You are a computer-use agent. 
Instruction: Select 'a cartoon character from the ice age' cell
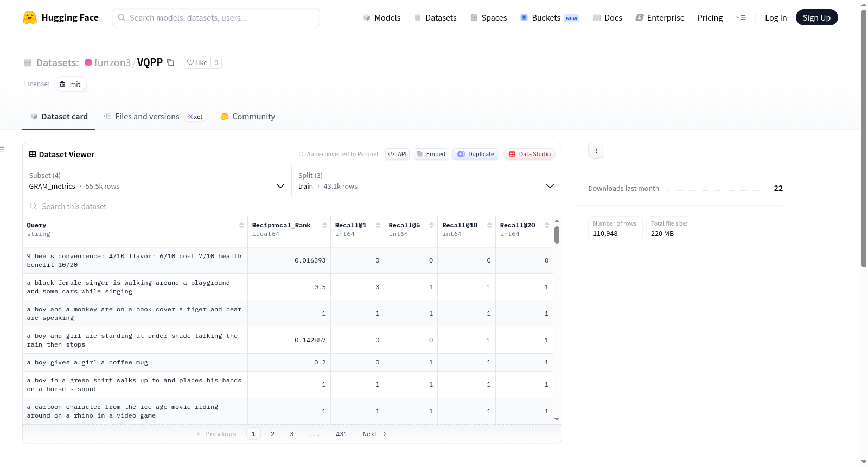135,411
